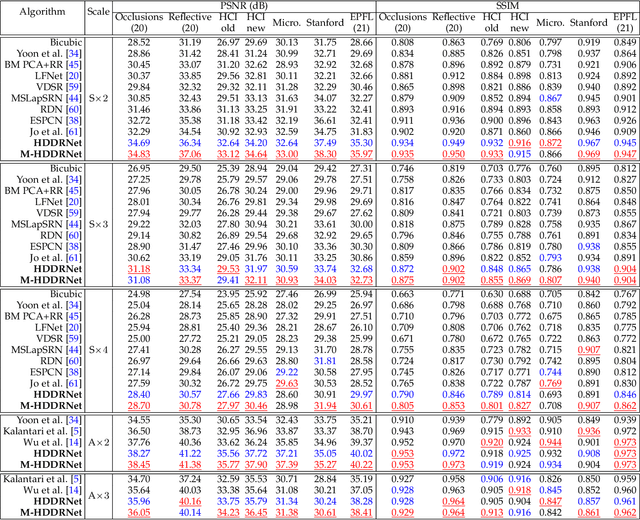Image resolution: width=640 pixels, height=520 pixels.
Task: Select the SSIM group header
Action: click(x=515, y=5)
